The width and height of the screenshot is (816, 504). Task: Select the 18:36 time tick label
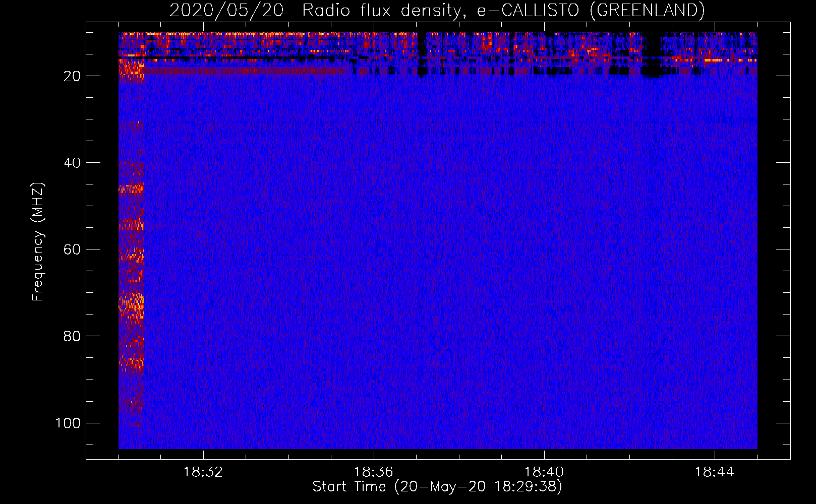pos(374,472)
